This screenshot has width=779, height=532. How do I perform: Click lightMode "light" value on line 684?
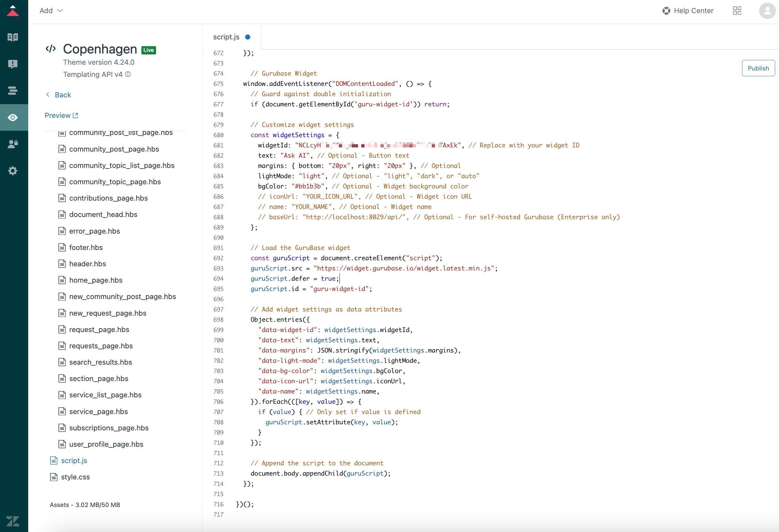pos(311,176)
